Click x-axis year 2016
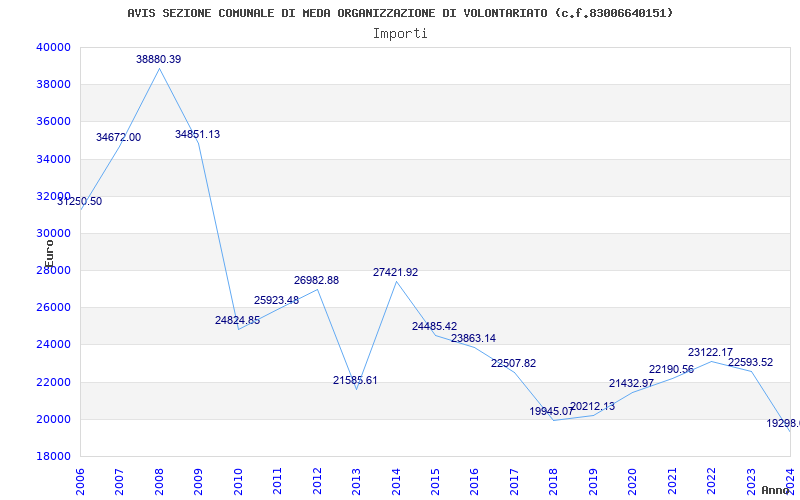800x500 pixels. (x=474, y=481)
